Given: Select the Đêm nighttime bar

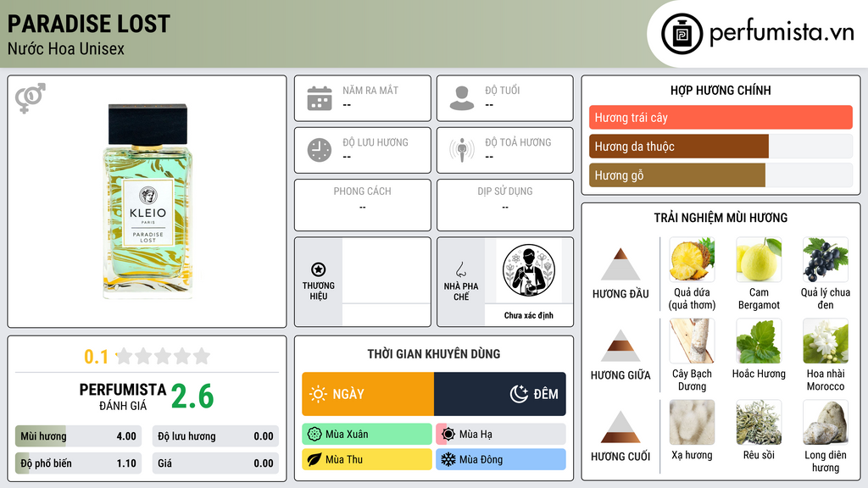Looking at the screenshot, I should coord(500,394).
